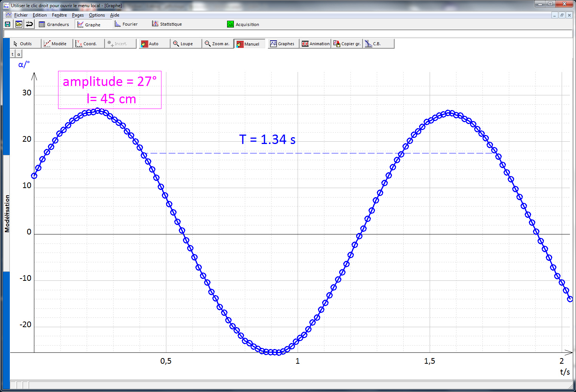This screenshot has width=576, height=392.
Task: Open the Graphes layout tool
Action: click(284, 44)
